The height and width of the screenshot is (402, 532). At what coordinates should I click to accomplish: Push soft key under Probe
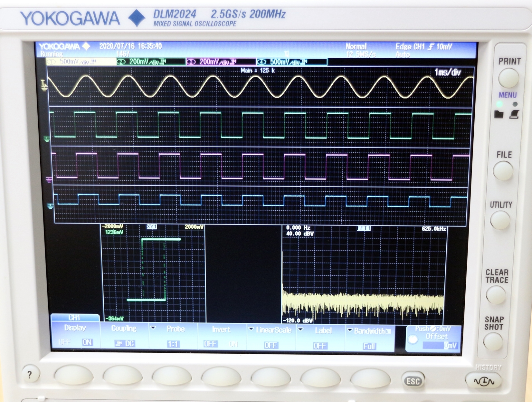tap(172, 376)
